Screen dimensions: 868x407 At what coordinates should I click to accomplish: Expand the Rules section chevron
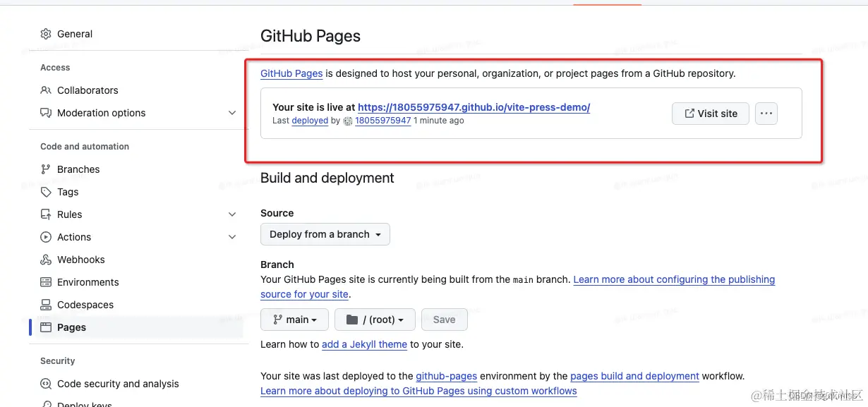(x=232, y=214)
